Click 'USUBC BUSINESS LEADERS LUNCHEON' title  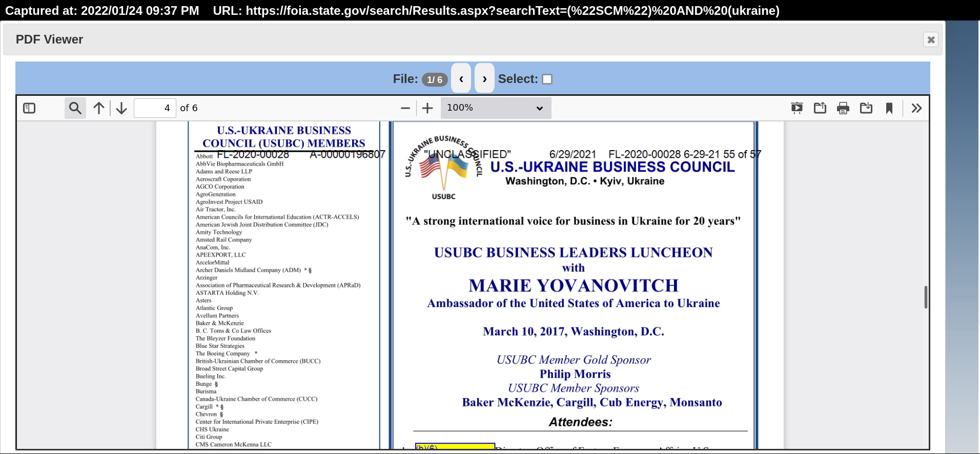[x=573, y=253]
